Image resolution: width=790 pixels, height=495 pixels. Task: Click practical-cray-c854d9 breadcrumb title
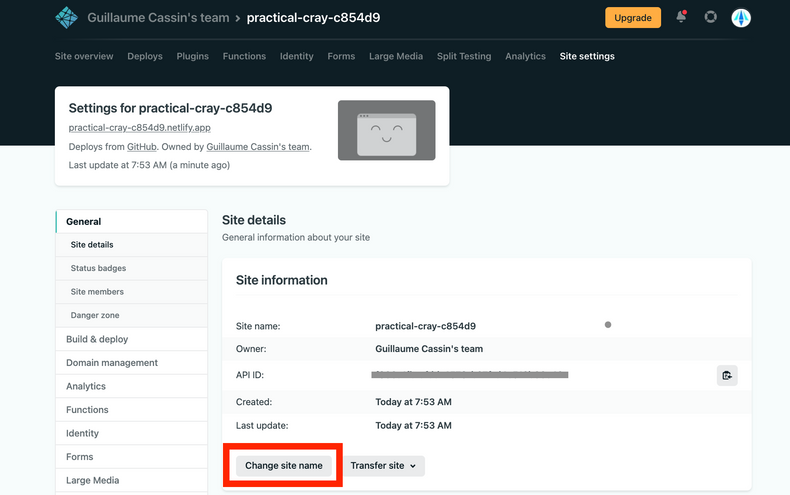pos(313,18)
